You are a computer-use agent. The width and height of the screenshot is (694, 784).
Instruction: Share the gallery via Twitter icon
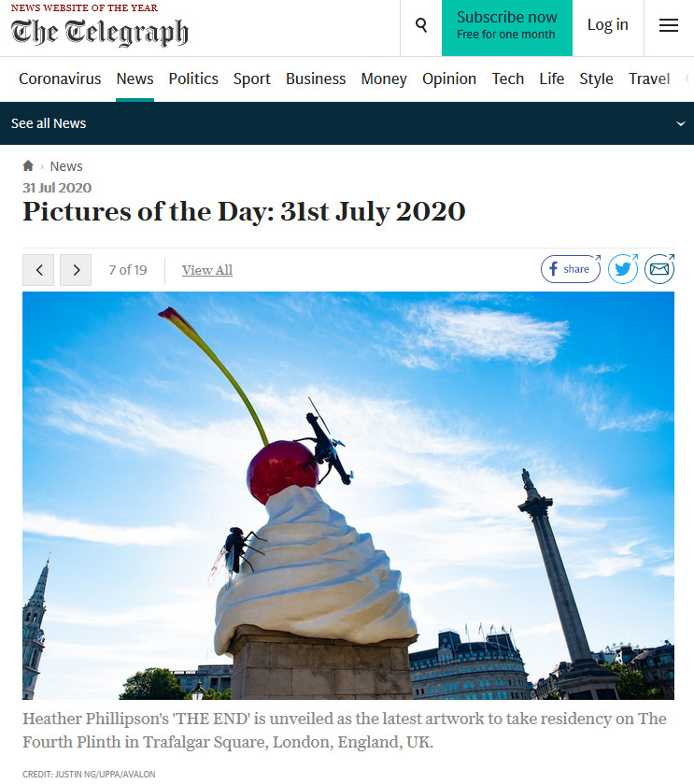click(x=623, y=269)
